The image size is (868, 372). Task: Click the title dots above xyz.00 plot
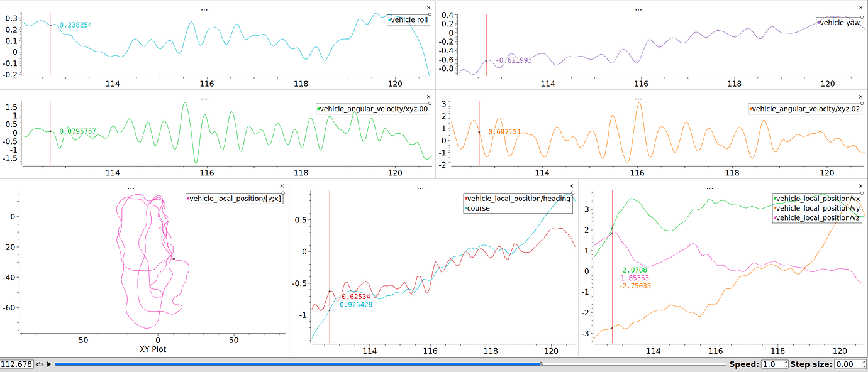(x=204, y=98)
